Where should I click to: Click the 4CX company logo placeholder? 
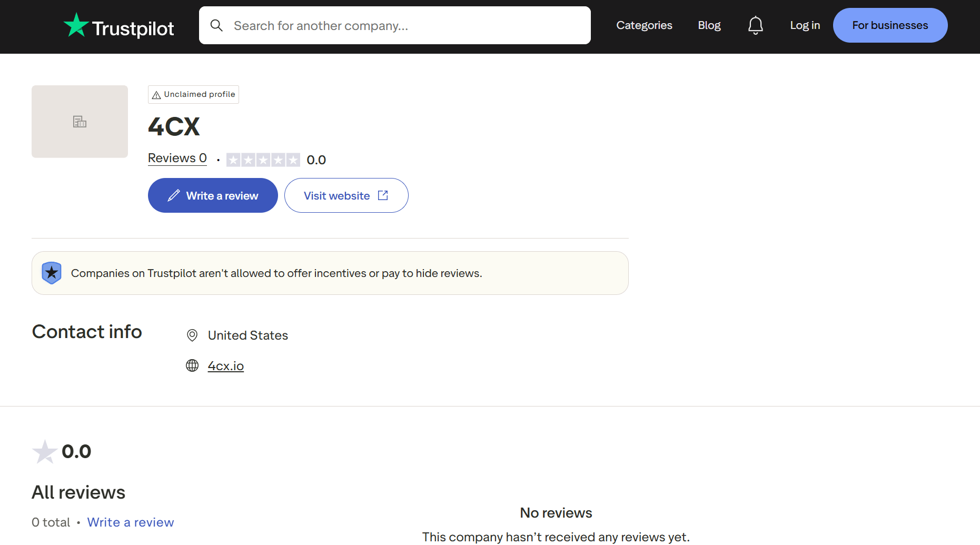tap(80, 122)
